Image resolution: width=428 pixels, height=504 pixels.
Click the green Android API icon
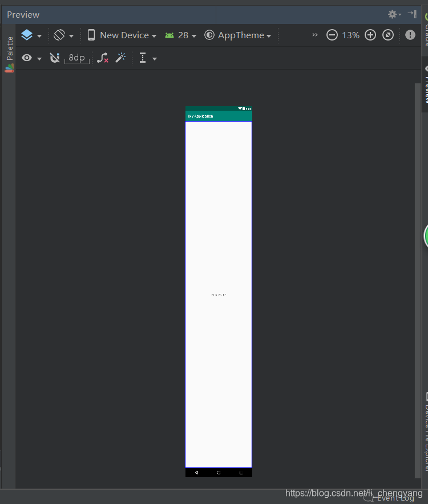tap(169, 35)
